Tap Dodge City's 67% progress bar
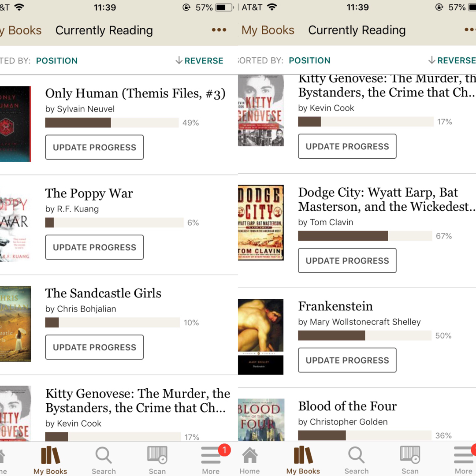This screenshot has height=476, width=476. point(364,236)
